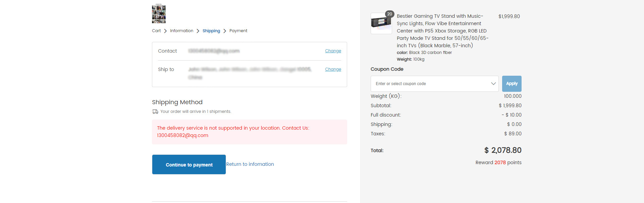Click the store logo image
The width and height of the screenshot is (644, 203).
coord(159,13)
